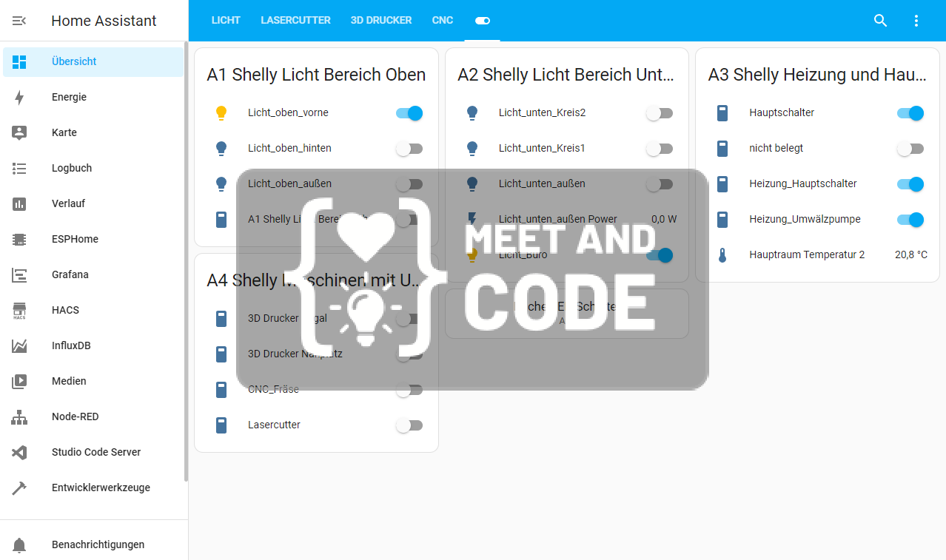Click the Studio Code Server icon
The image size is (946, 560).
[19, 453]
